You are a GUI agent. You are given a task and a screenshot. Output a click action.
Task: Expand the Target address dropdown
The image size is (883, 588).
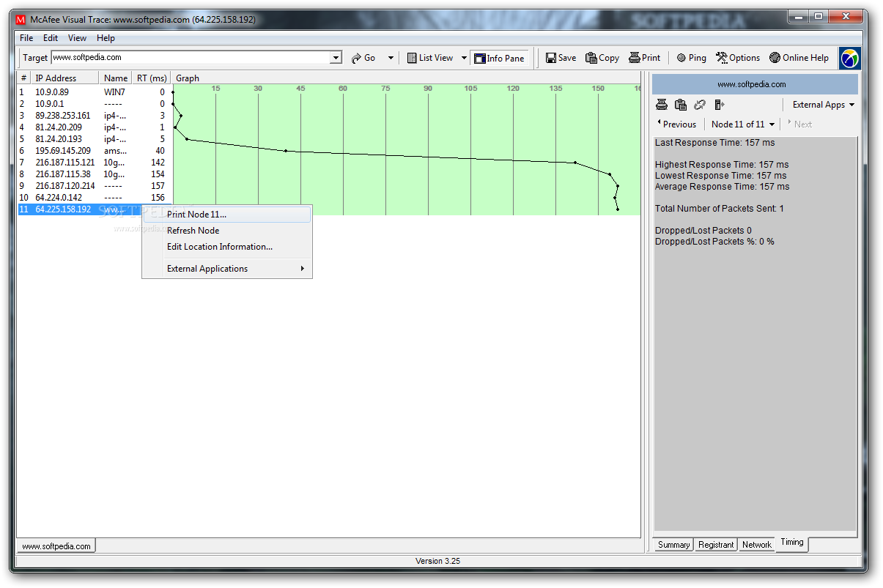pos(336,58)
